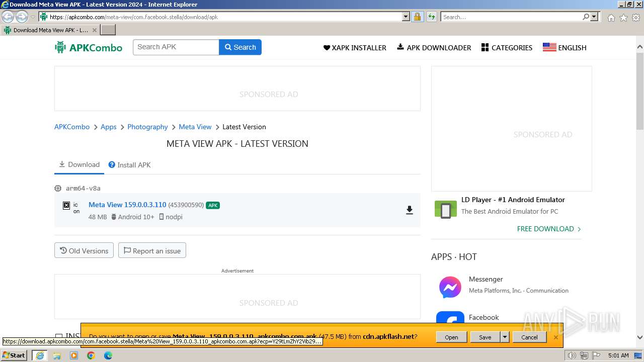644x362 pixels.
Task: Open the Start menu
Action: pos(14,355)
